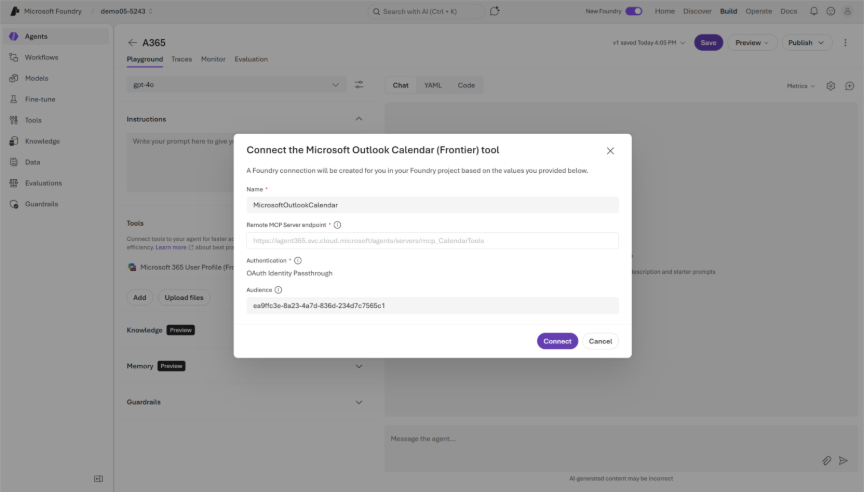The height and width of the screenshot is (492, 864).
Task: Select the Chat view tab
Action: click(x=401, y=85)
